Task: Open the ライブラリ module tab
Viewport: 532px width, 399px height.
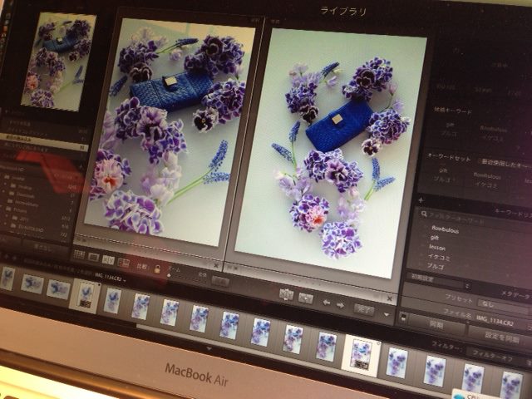Action: coord(343,11)
